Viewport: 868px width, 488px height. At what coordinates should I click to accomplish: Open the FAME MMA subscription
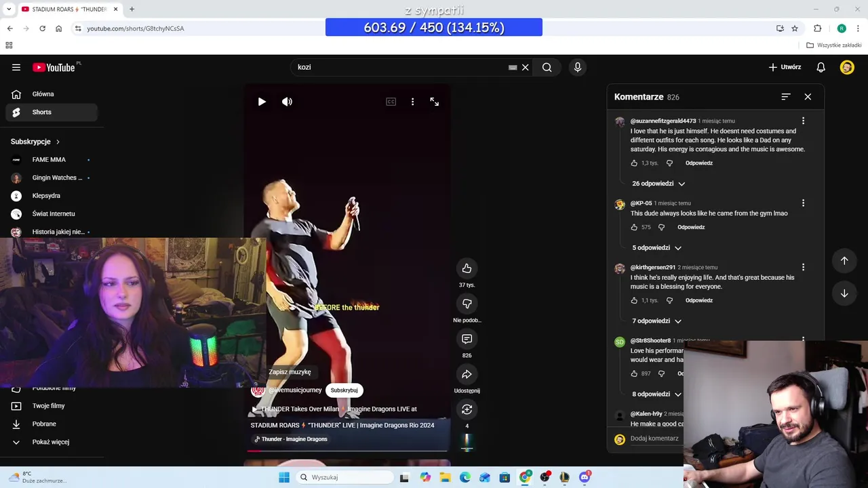[x=52, y=160]
